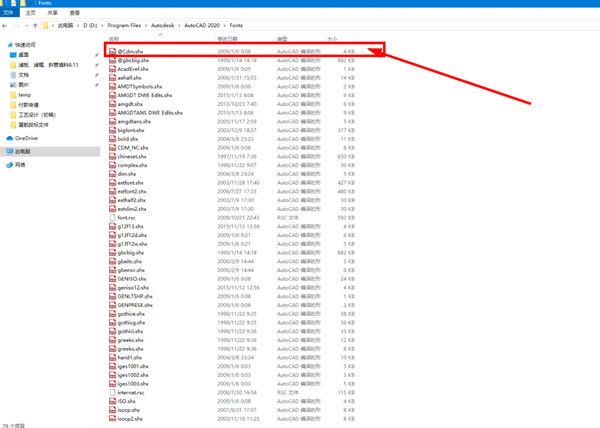Click the file name gothice.shx
This screenshot has height=428, width=600.
[131, 314]
